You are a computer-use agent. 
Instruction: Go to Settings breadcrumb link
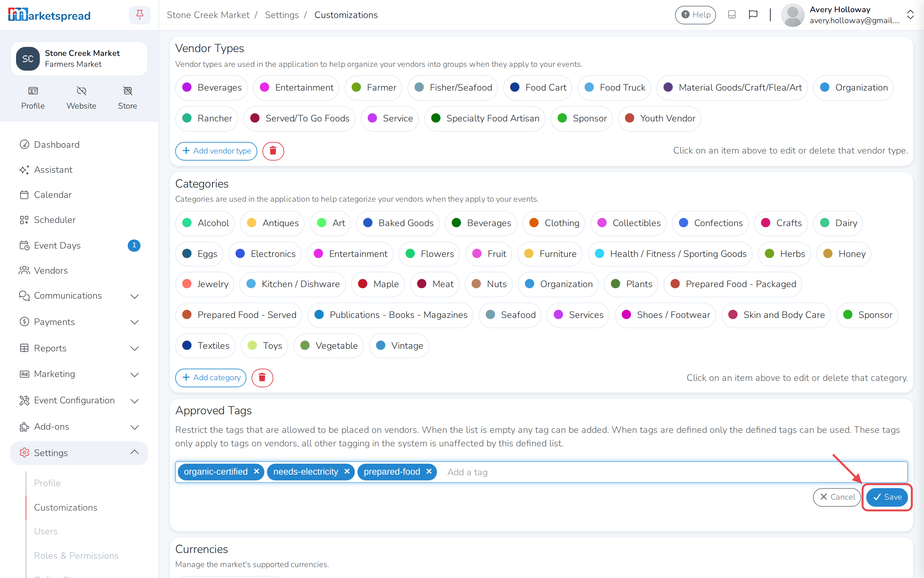[x=282, y=15]
